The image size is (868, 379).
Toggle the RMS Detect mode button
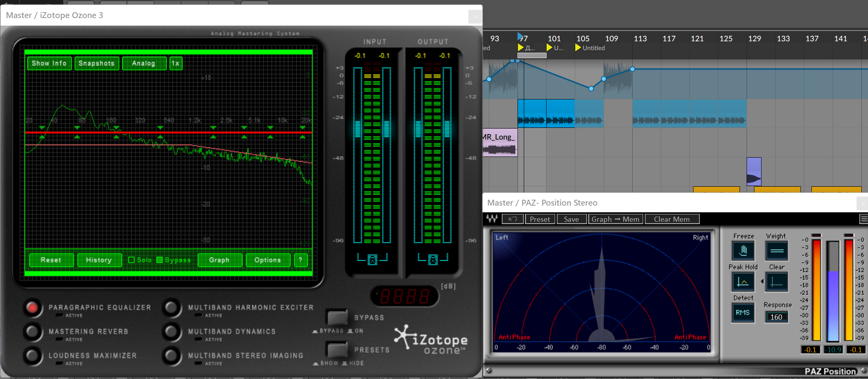point(743,313)
